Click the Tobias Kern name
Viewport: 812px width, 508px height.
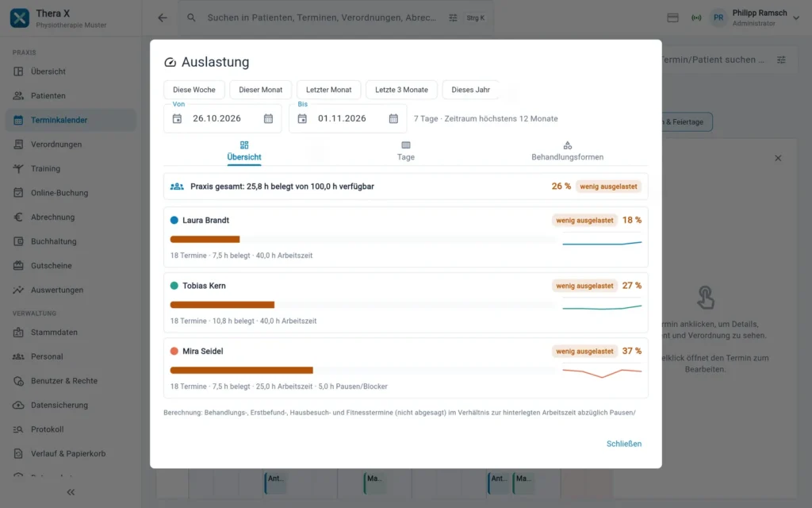204,286
